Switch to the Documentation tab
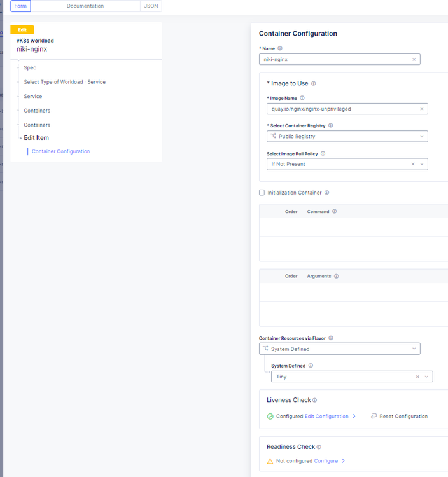 click(85, 6)
